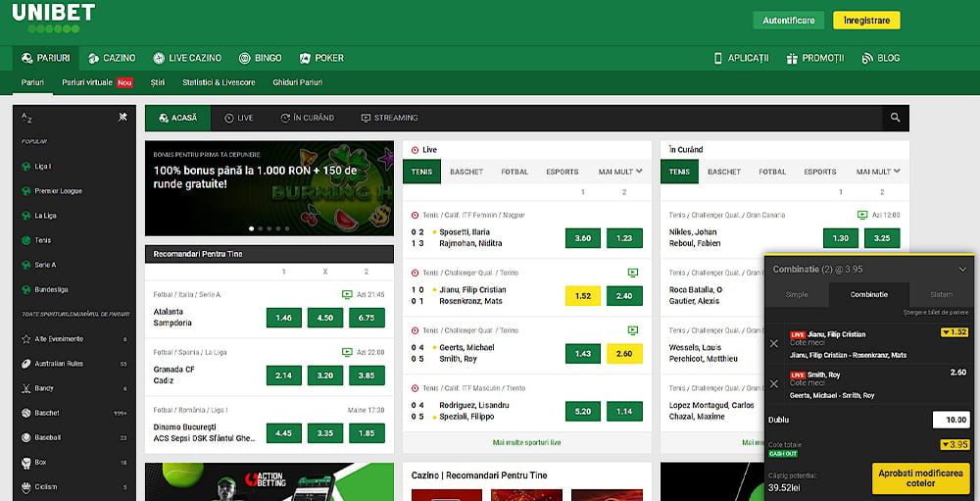Open the search magnifier icon

(x=896, y=118)
